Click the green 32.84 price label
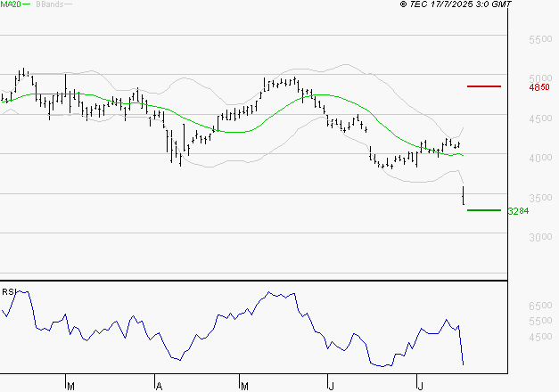Image resolution: width=559 pixels, height=392 pixels. (518, 212)
